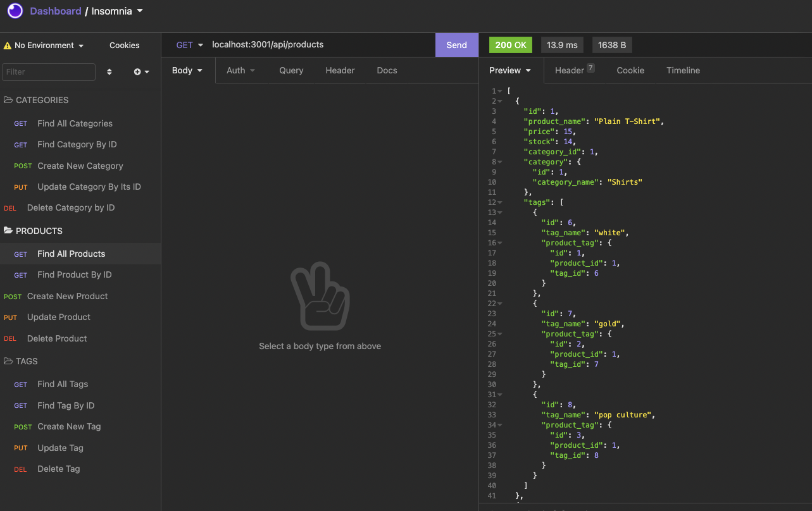Image resolution: width=812 pixels, height=511 pixels.
Task: Click the Send button
Action: click(x=456, y=45)
